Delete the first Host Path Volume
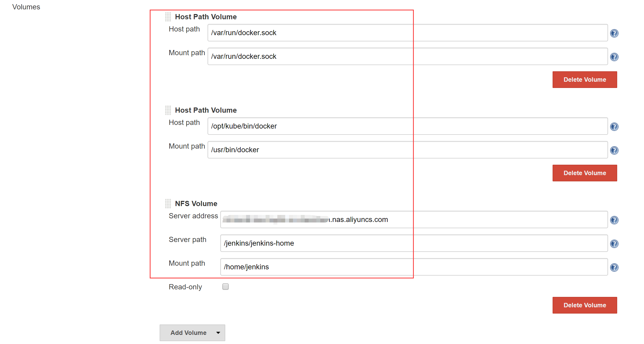 (585, 80)
